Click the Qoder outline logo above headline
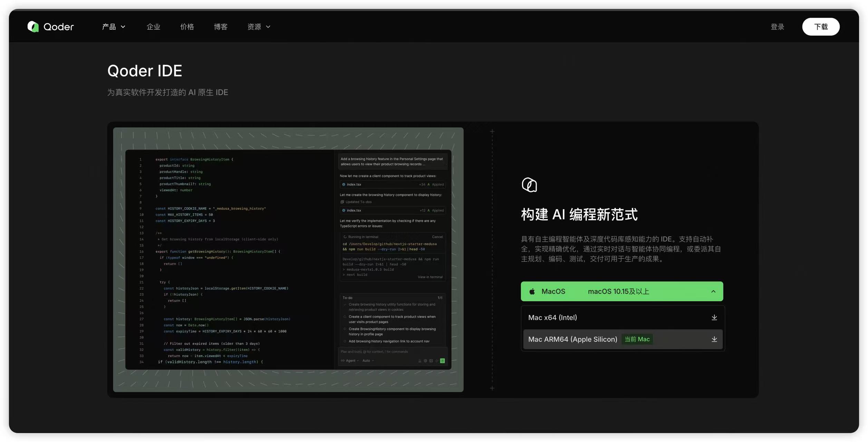This screenshot has width=868, height=442. point(529,185)
